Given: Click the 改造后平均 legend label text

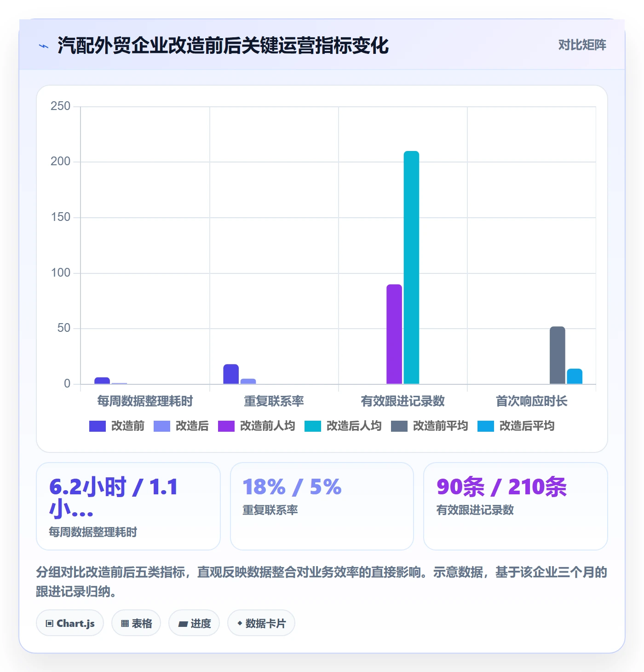Looking at the screenshot, I should click(x=527, y=426).
